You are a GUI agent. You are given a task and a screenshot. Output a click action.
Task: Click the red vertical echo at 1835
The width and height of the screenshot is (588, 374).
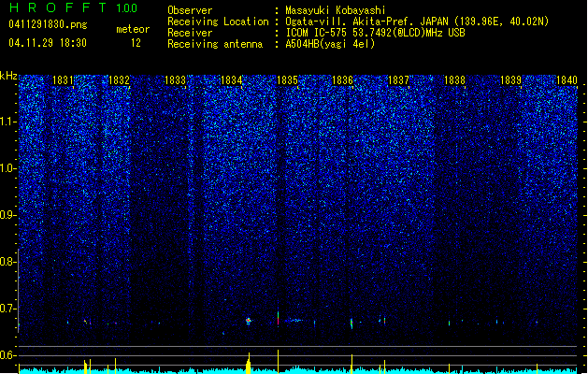pos(278,319)
